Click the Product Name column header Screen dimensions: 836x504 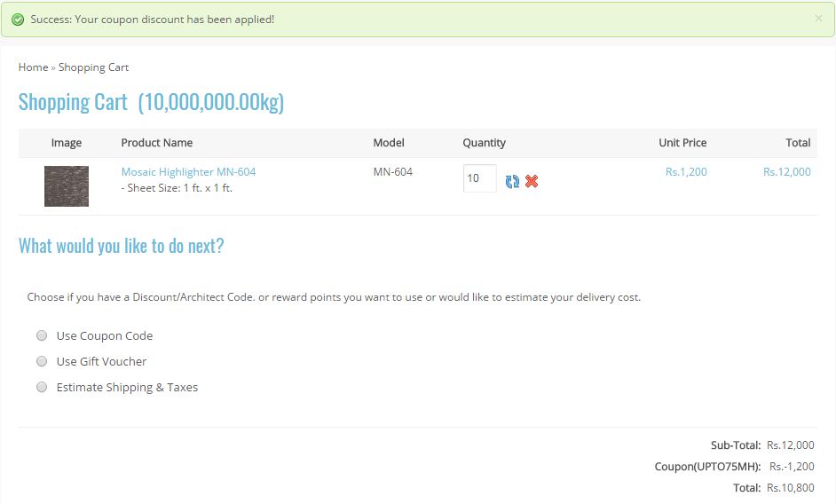(156, 143)
